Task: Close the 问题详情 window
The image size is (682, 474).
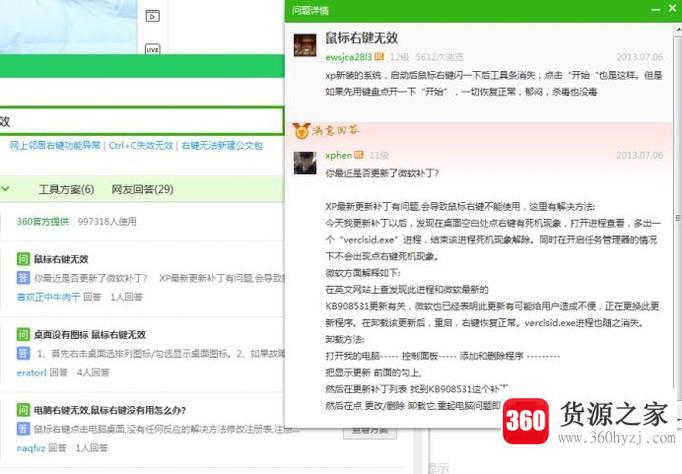Action: coord(672,9)
